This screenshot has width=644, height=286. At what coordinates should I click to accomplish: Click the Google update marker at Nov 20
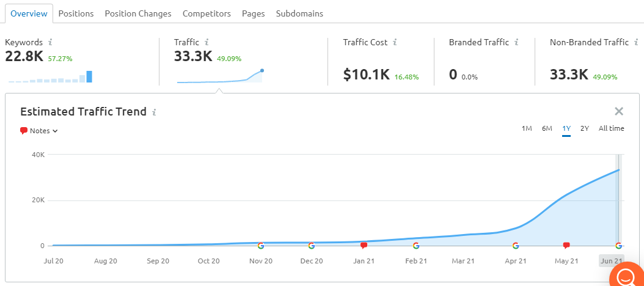pos(260,246)
